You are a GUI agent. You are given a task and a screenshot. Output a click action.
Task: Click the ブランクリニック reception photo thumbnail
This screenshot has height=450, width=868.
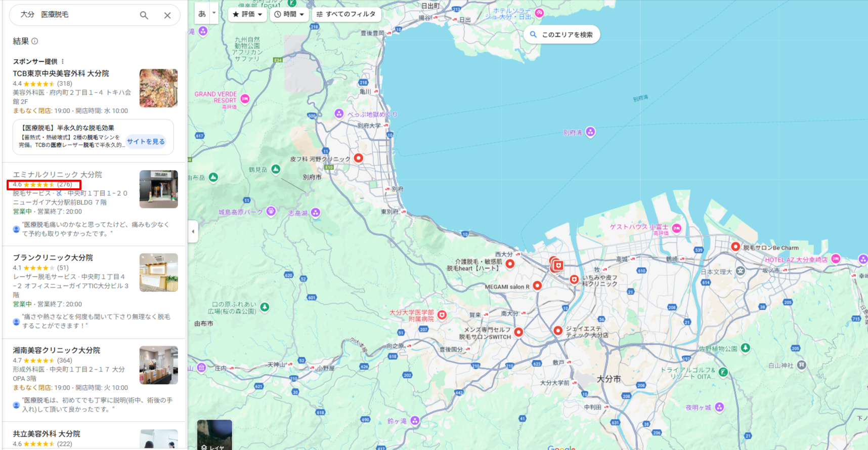(x=159, y=272)
